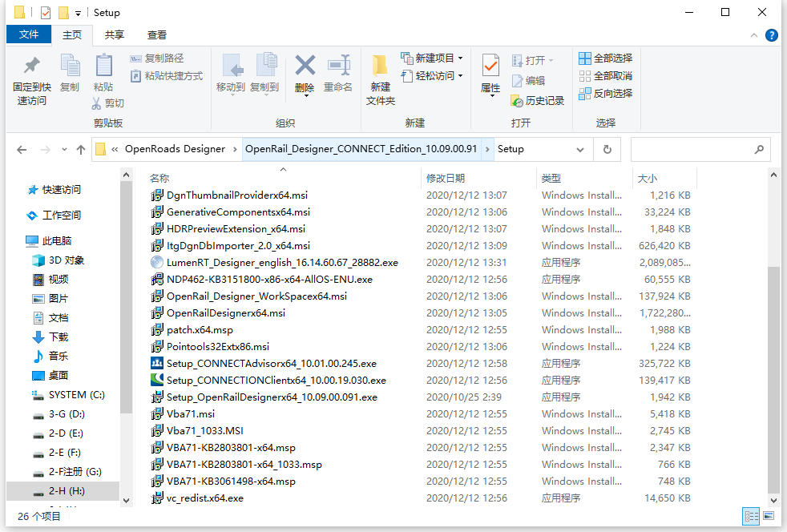
Task: Select Setup_CONNECTAdvisorx64 exe file
Action: tap(272, 364)
